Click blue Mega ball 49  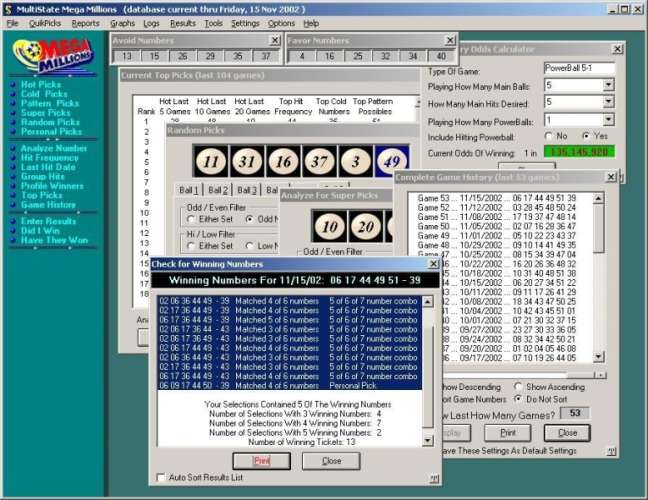click(391, 161)
